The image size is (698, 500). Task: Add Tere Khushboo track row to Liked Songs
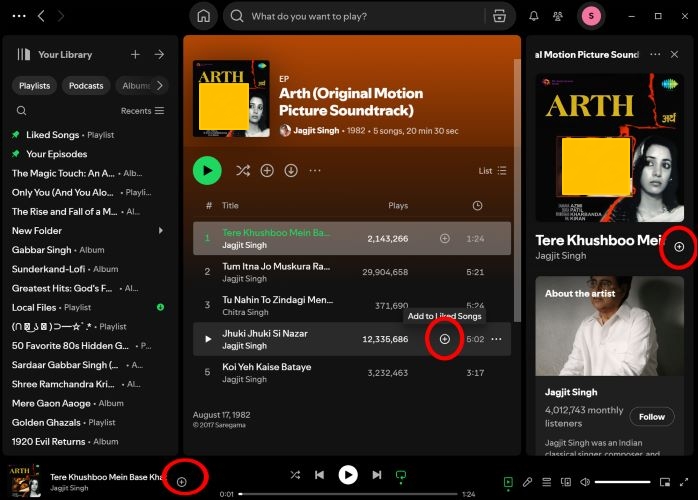click(x=444, y=239)
